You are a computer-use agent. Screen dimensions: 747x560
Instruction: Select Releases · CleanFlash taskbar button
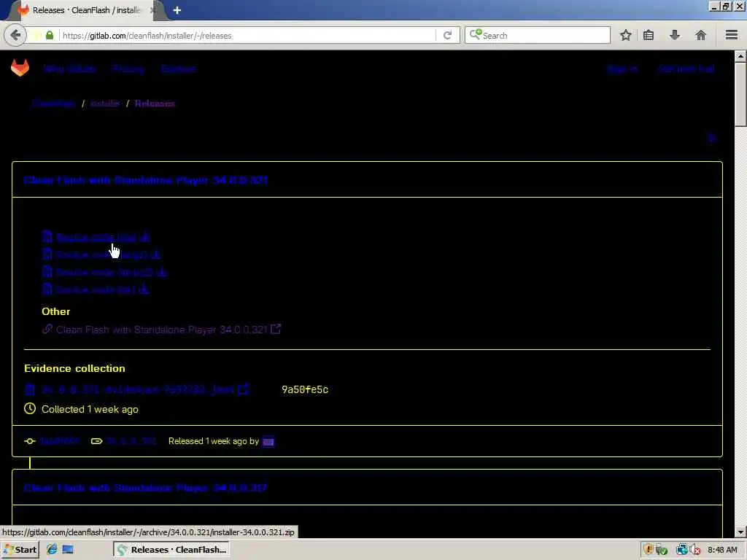(x=171, y=550)
